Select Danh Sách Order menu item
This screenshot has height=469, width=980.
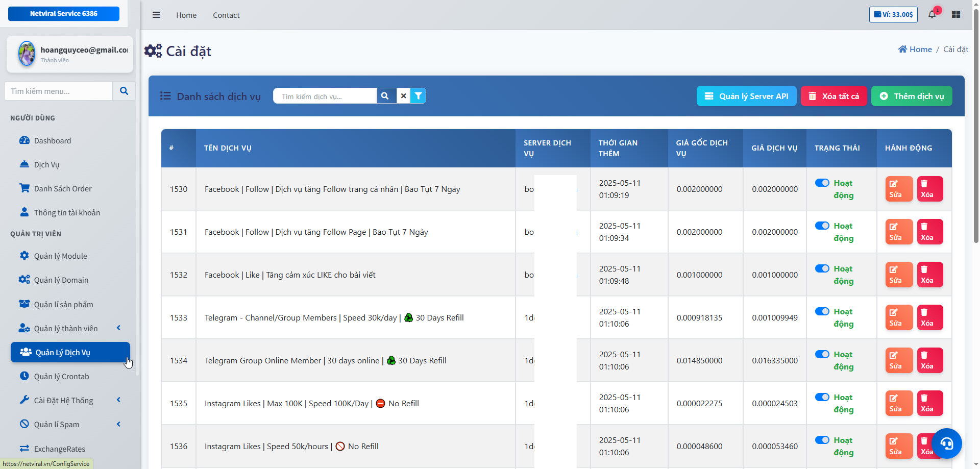click(x=62, y=188)
